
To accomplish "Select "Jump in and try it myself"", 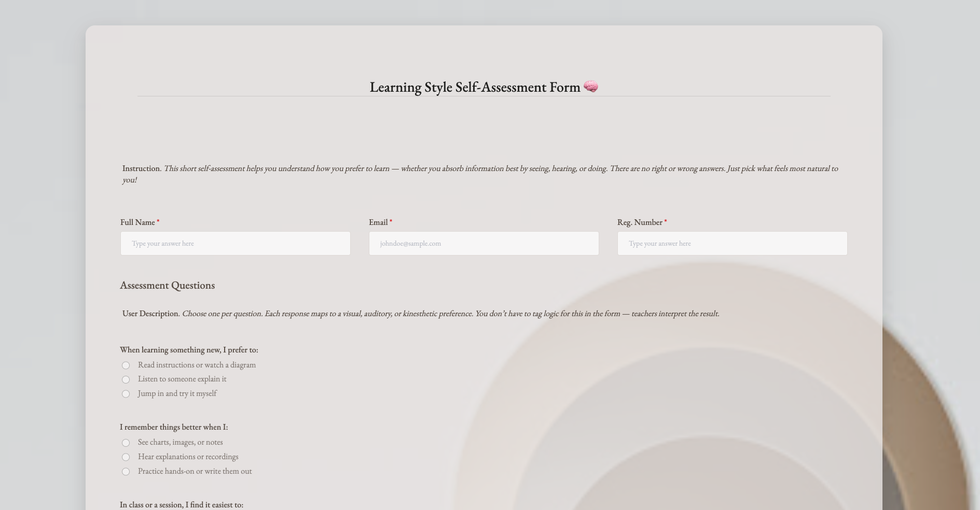I will [x=126, y=394].
